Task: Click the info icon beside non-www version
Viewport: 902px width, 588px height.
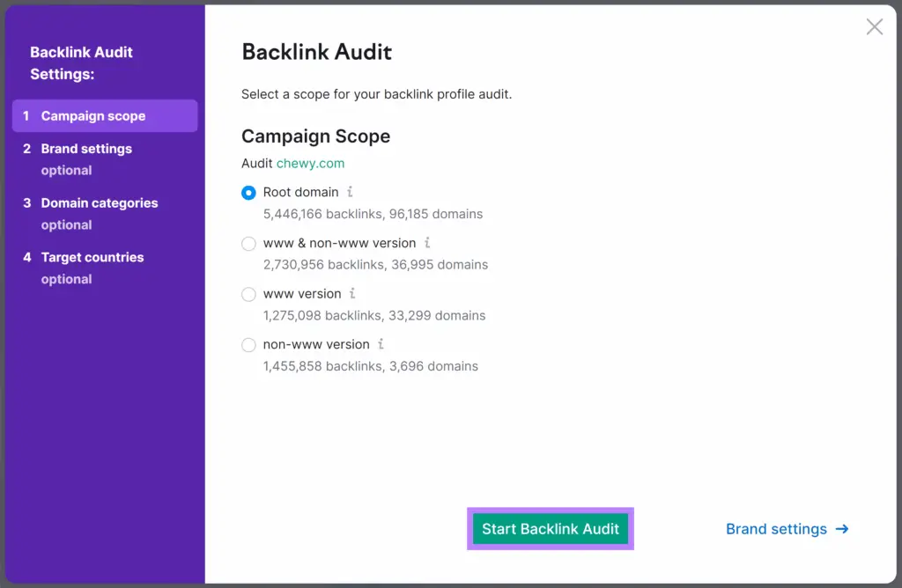Action: click(381, 344)
